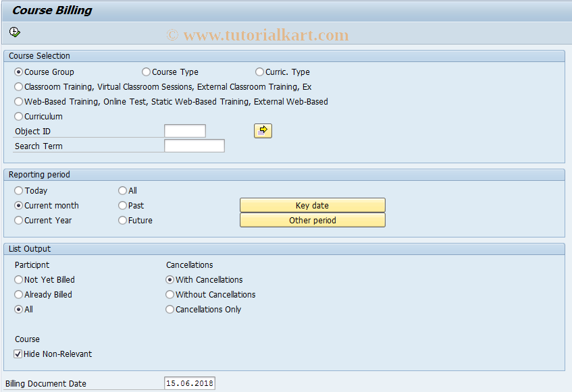Open the multiple selection arrow button
Screen dimensions: 572x392
[x=263, y=131]
